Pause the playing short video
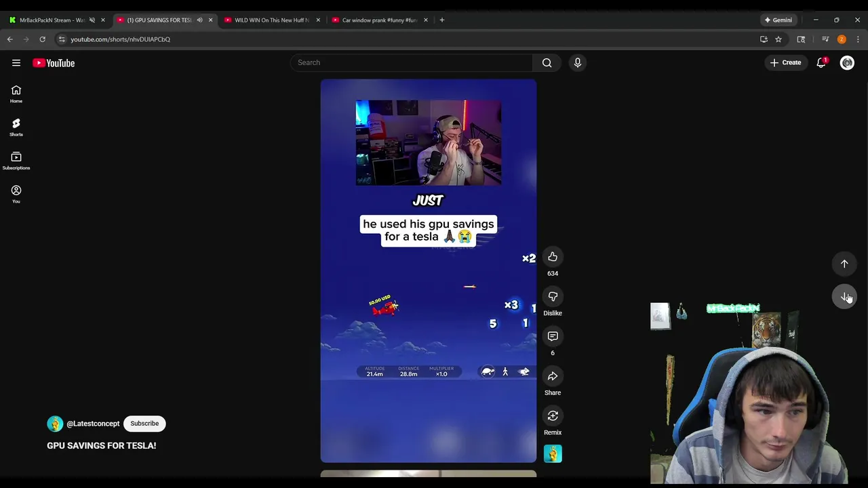This screenshot has height=488, width=868. click(x=429, y=271)
